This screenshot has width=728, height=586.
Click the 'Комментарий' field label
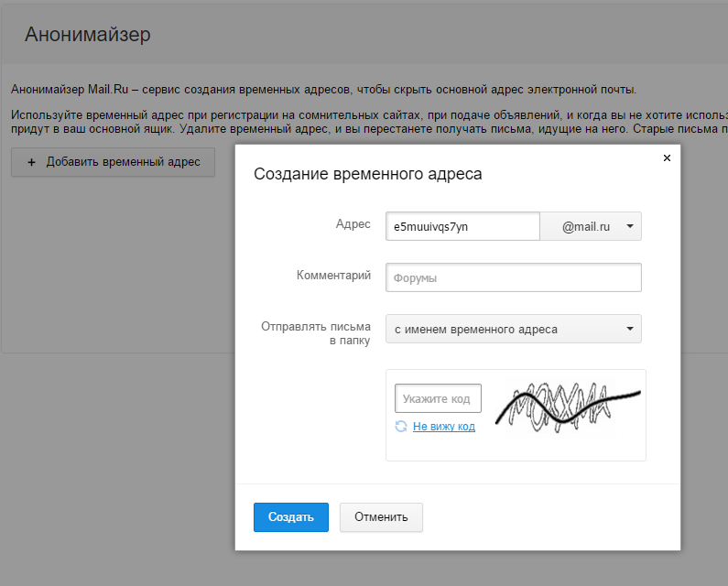pos(333,275)
